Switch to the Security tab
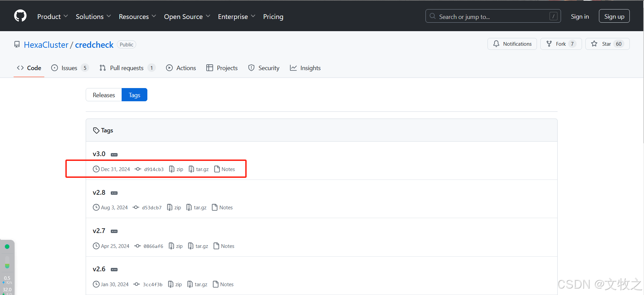 pos(264,68)
